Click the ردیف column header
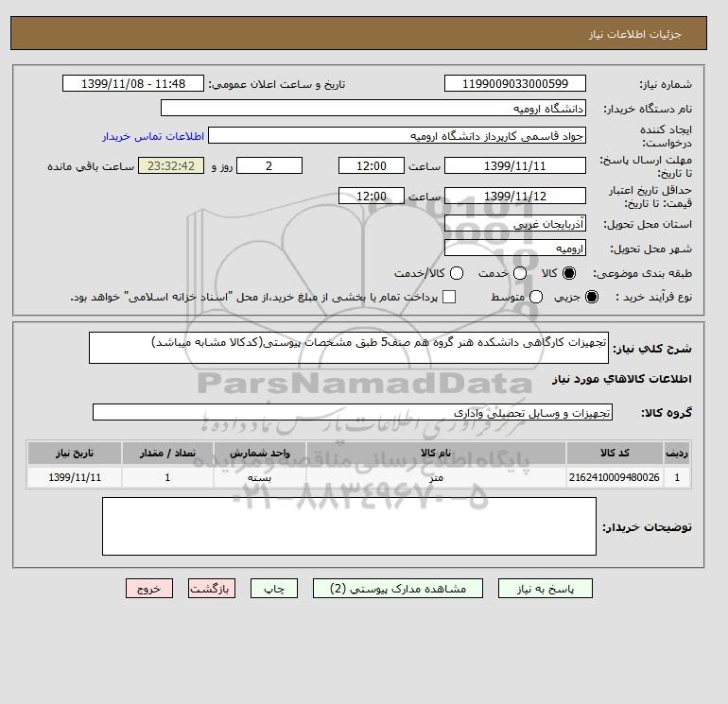 (677, 453)
